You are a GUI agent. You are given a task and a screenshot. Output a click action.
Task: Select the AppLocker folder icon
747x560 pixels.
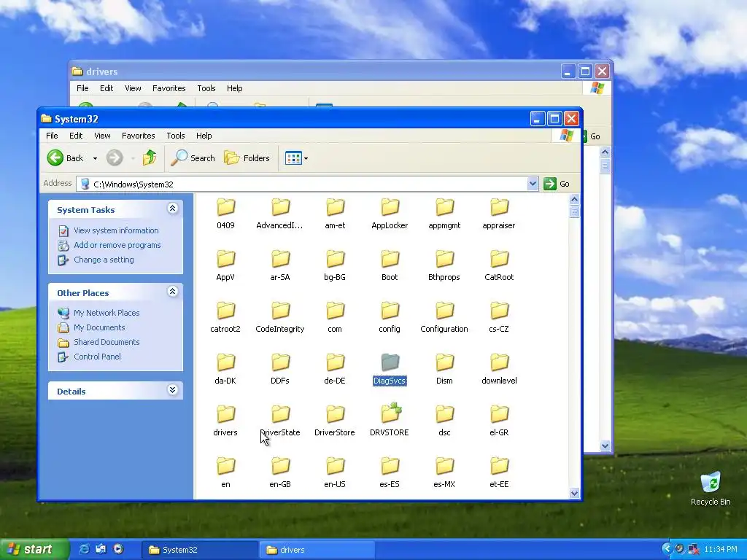pos(390,207)
